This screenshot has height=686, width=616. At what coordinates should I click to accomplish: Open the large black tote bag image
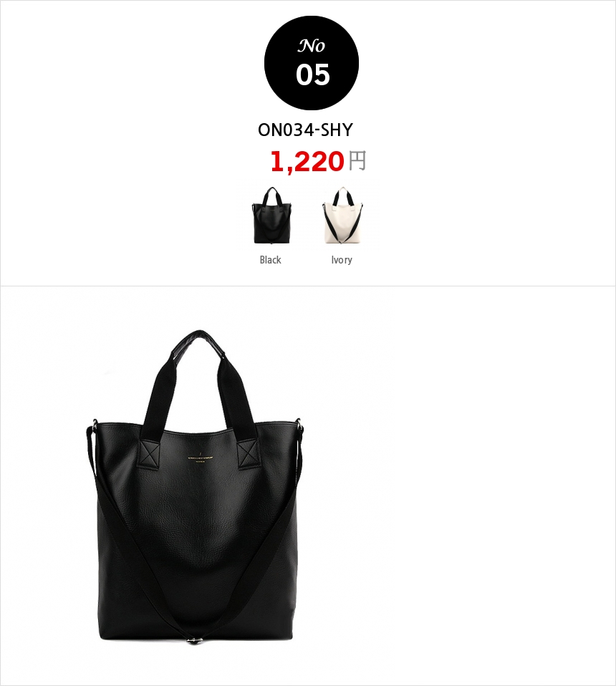click(195, 487)
